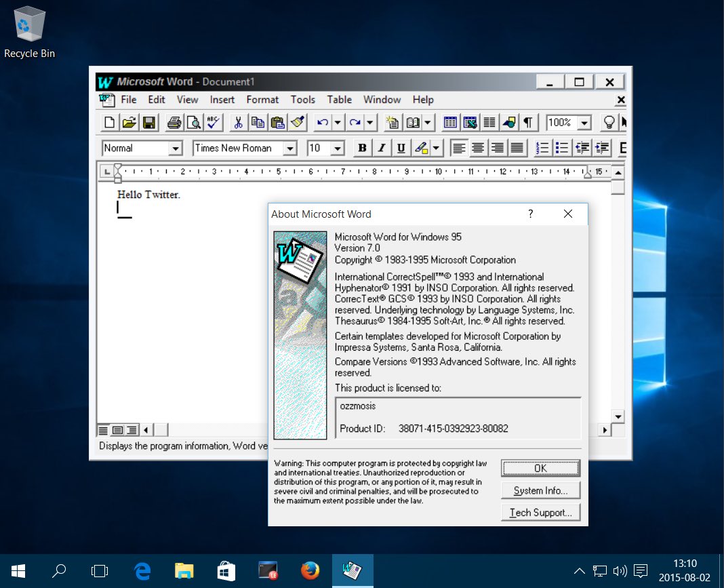The width and height of the screenshot is (724, 588).
Task: Run the ABC spelling check icon
Action: coord(213,122)
